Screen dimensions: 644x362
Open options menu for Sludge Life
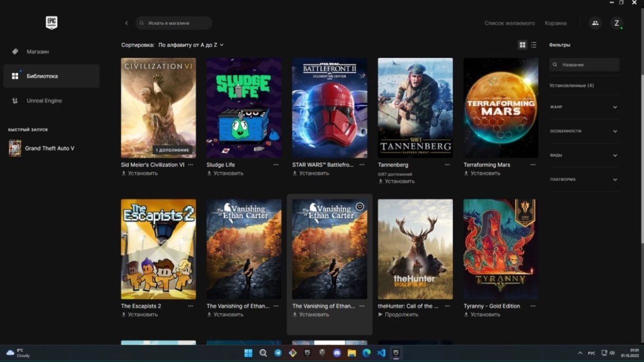(x=276, y=165)
